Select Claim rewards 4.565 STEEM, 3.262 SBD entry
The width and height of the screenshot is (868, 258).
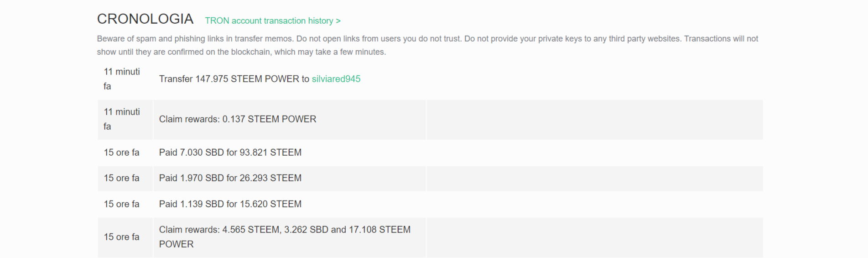click(285, 237)
